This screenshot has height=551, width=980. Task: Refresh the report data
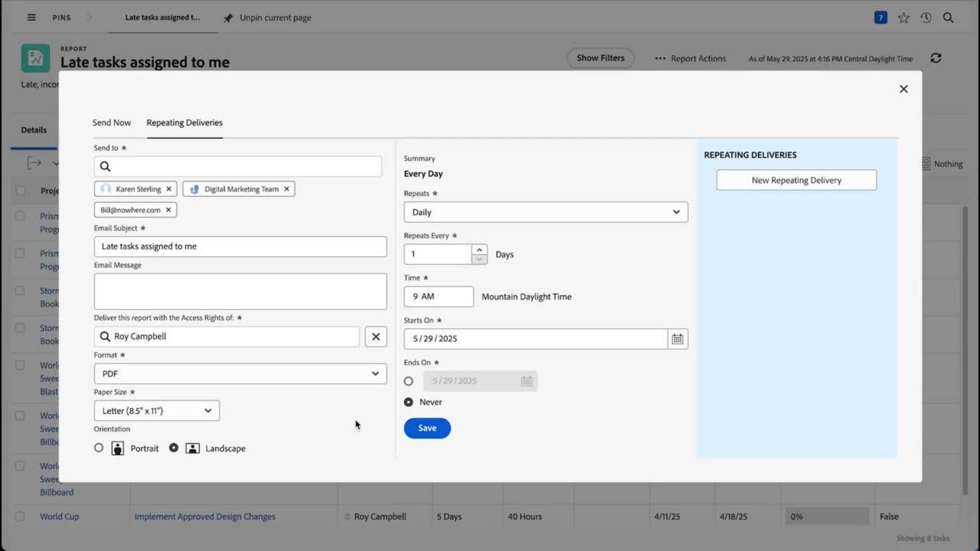pyautogui.click(x=936, y=58)
